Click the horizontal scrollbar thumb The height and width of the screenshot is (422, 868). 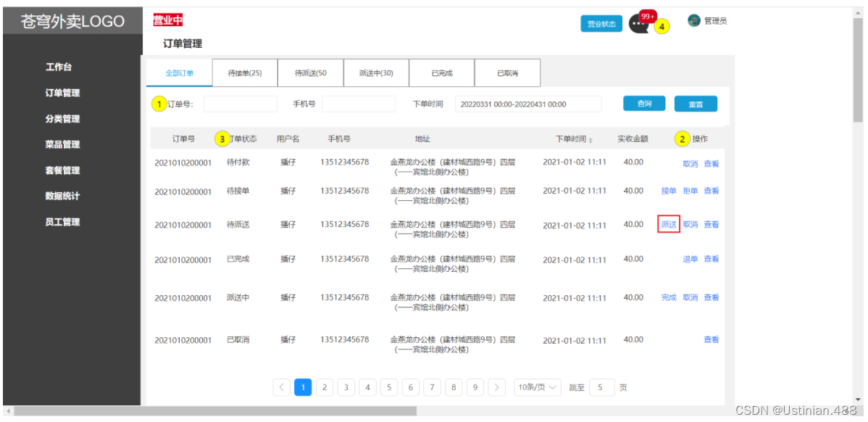(215, 411)
